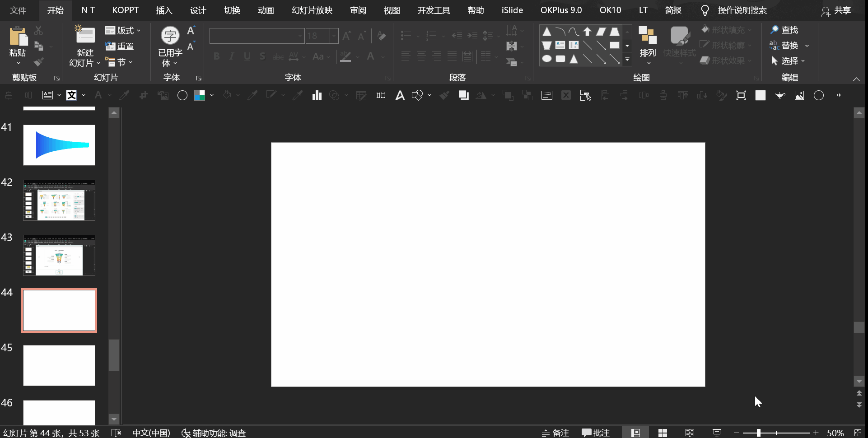Screen dimensions: 868x438
Task: Click the fit slide to window icon
Action: point(858,433)
